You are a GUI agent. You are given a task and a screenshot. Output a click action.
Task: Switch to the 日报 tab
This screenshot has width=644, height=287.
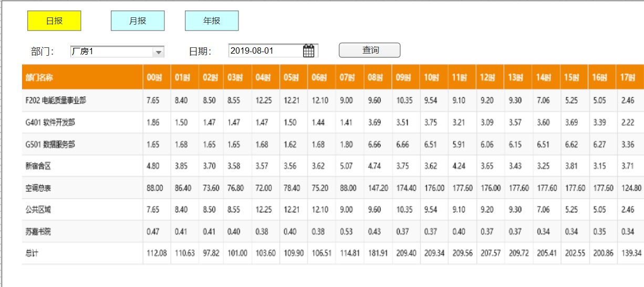point(54,21)
